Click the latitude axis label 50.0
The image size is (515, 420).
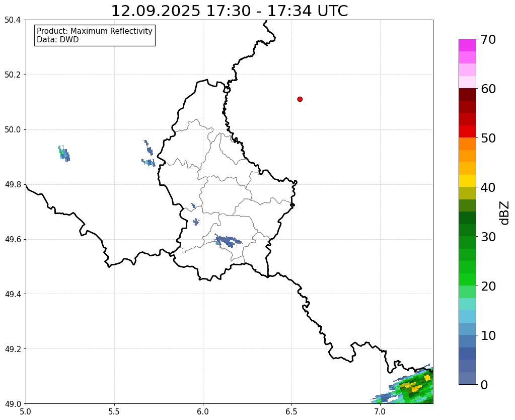[13, 130]
